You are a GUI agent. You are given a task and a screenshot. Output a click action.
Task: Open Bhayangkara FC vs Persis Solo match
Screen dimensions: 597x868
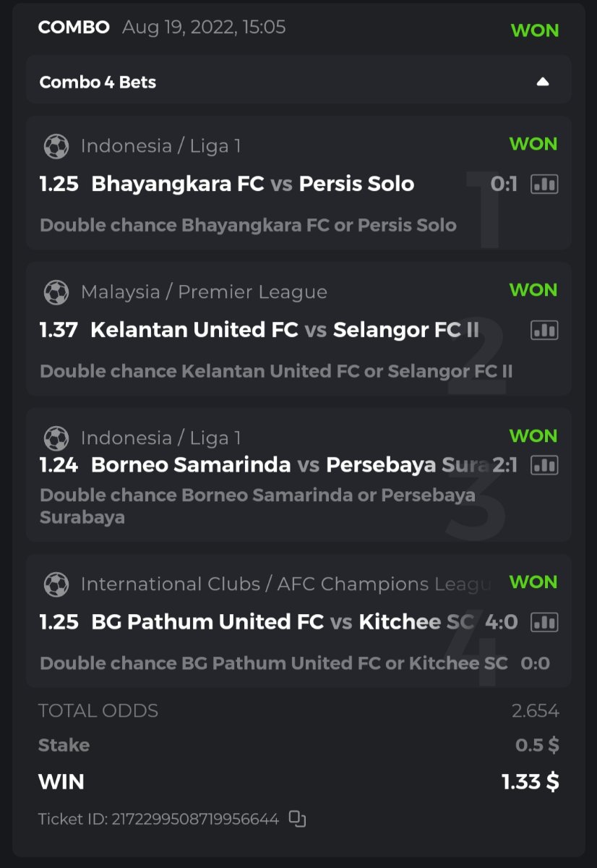tap(252, 184)
